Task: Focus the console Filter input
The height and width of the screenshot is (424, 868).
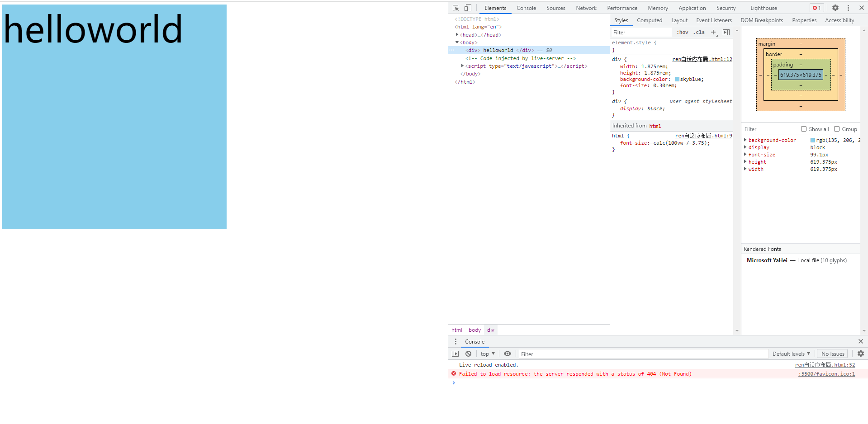Action: (x=644, y=353)
